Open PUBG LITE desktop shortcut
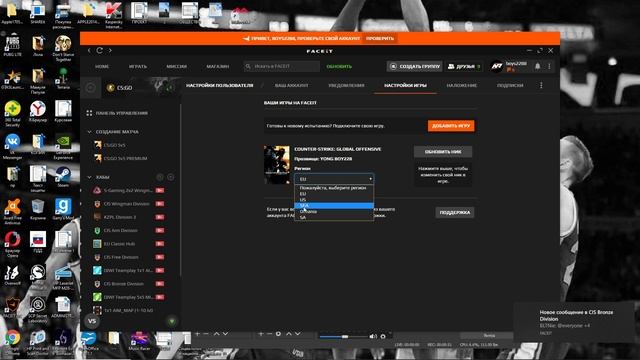Viewport: 640px width, 360px height. coord(12,46)
